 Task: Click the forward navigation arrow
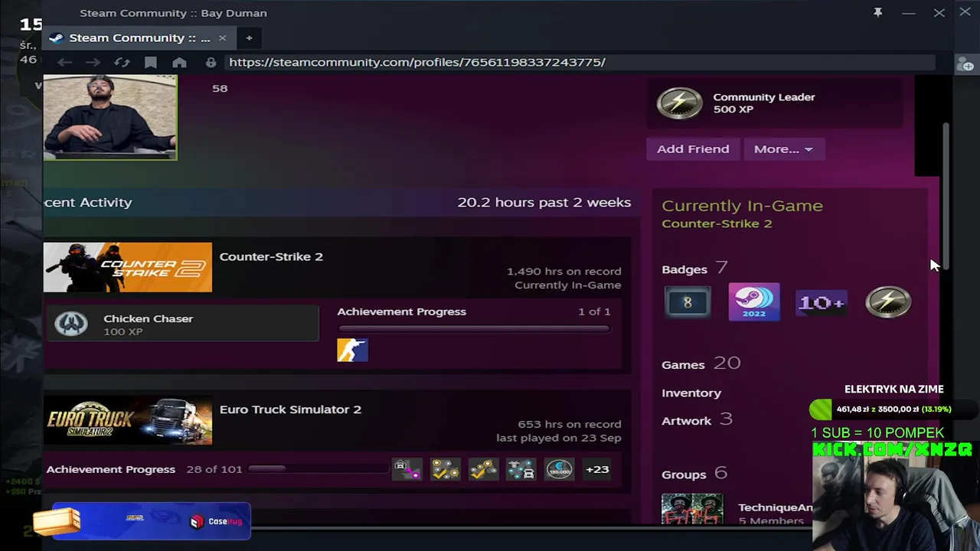[x=93, y=62]
